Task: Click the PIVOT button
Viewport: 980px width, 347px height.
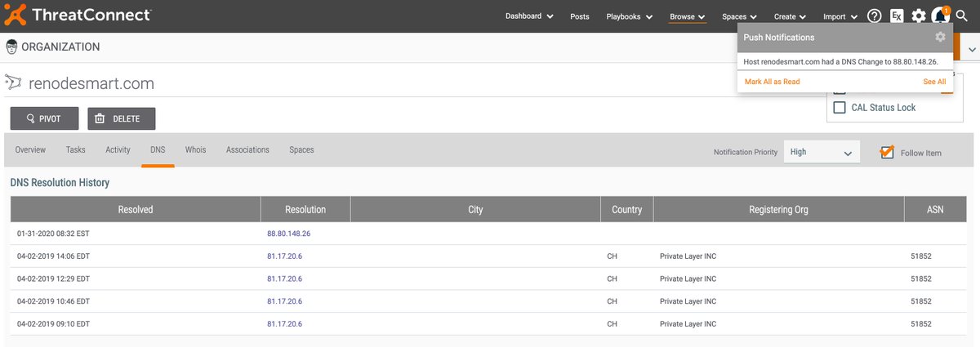Action: [x=44, y=118]
